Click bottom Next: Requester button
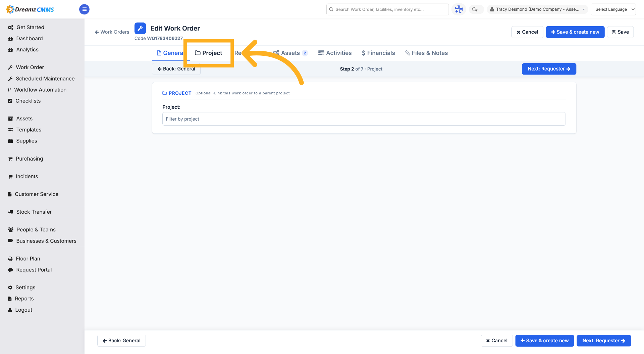 [604, 341]
